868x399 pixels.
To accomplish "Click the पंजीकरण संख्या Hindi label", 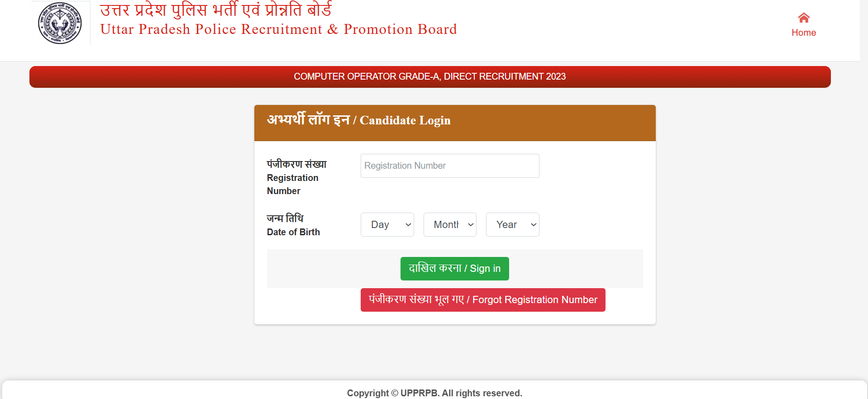I will 296,164.
